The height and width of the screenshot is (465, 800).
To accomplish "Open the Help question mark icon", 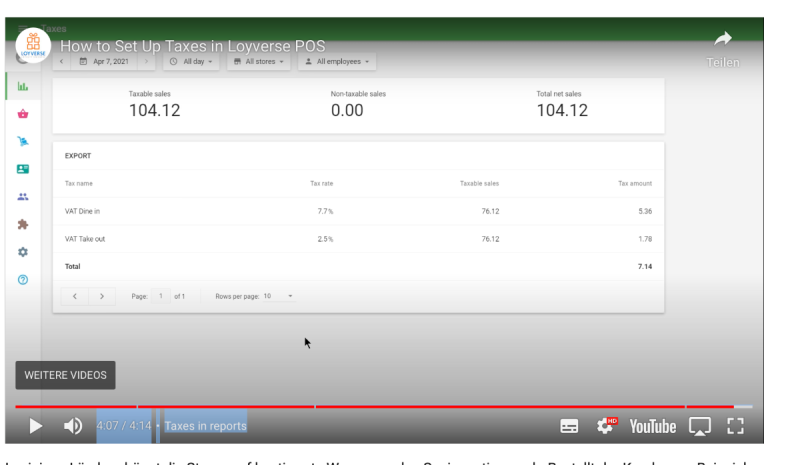I will [x=23, y=280].
